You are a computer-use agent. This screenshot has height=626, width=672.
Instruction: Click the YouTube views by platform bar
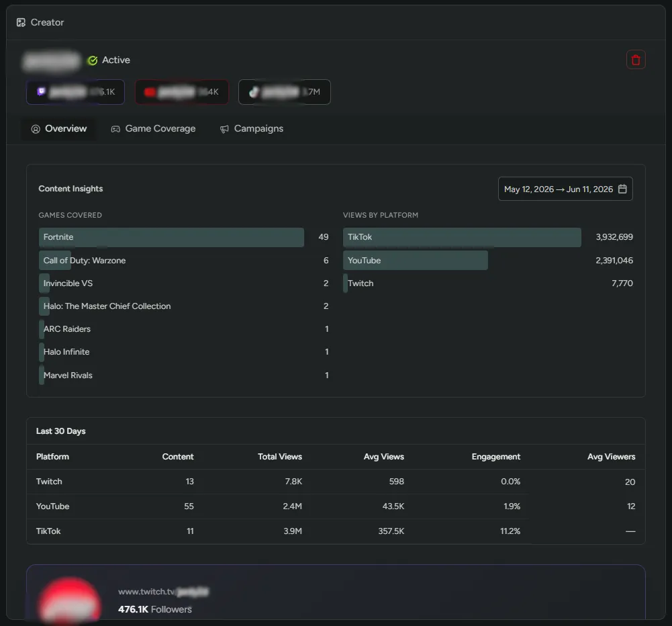(x=416, y=260)
